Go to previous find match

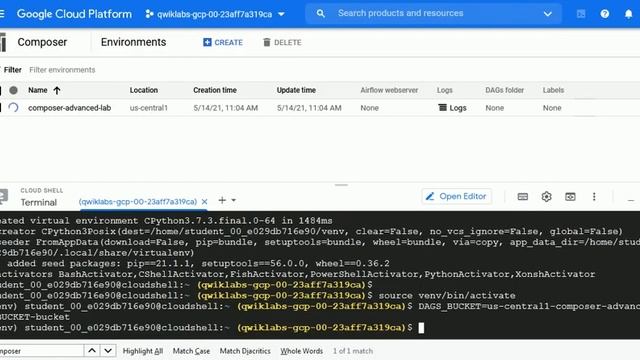[x=92, y=351]
